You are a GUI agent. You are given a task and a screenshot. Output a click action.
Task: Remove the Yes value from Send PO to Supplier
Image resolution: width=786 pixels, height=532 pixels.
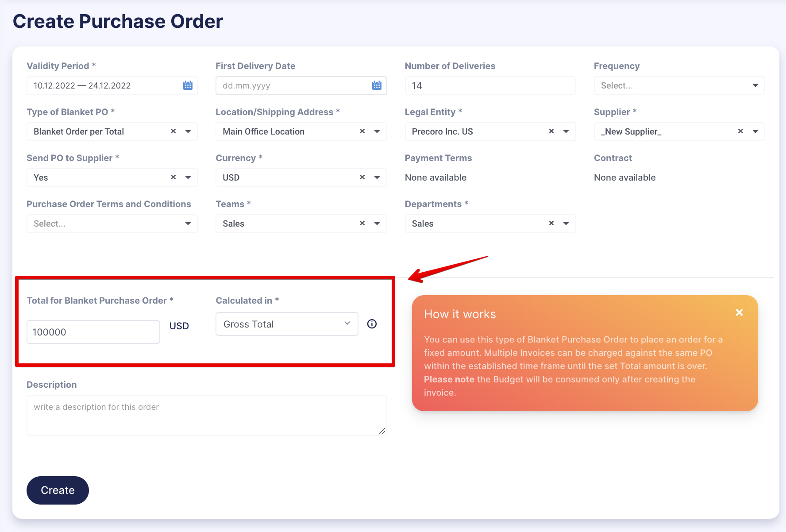[172, 177]
